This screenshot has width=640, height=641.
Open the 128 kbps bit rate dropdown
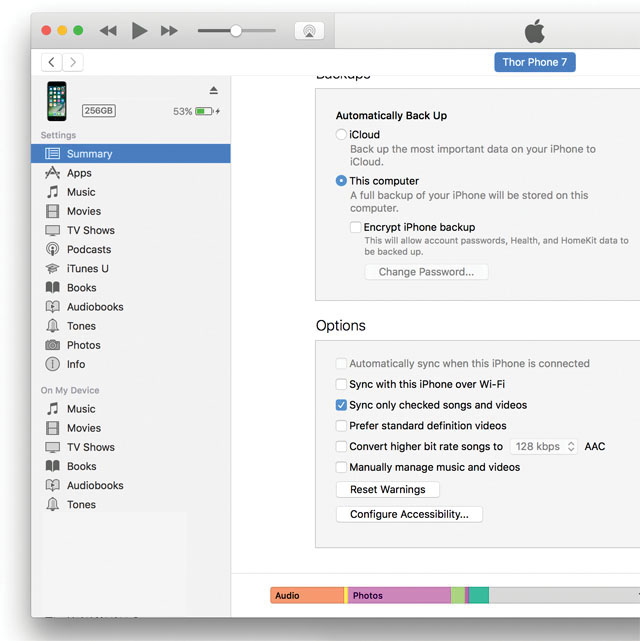[544, 446]
